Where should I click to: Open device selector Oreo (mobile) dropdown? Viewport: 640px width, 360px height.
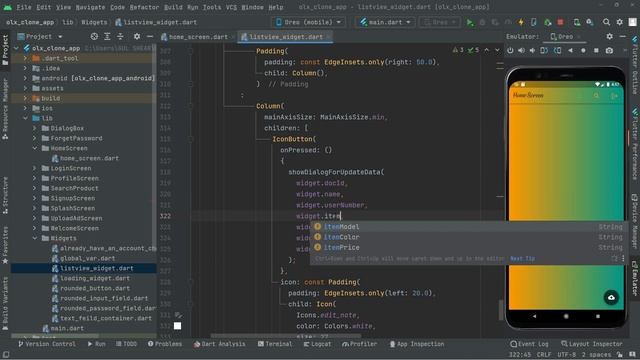(308, 22)
